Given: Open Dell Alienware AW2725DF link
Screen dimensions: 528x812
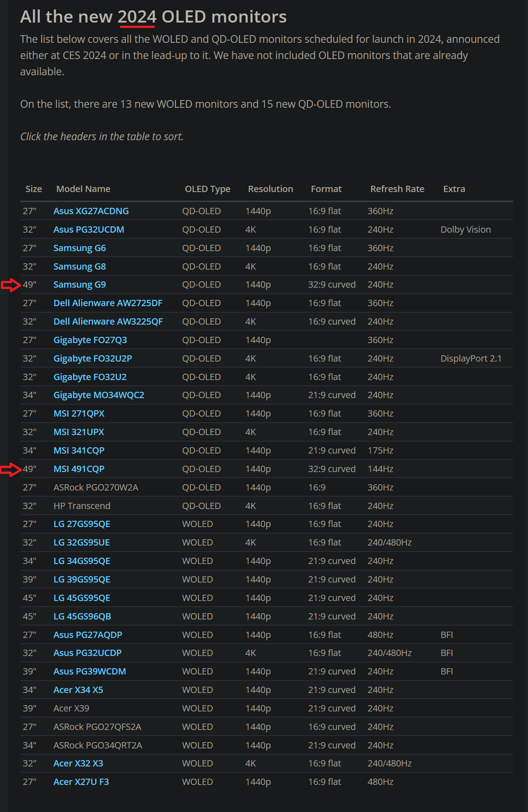Looking at the screenshot, I should (108, 303).
